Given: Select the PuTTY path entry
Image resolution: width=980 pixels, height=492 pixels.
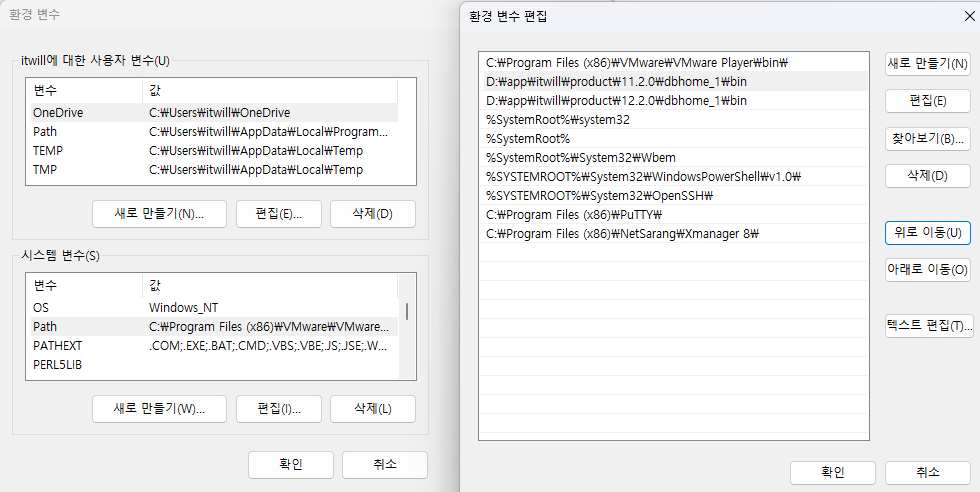Looking at the screenshot, I should click(674, 214).
